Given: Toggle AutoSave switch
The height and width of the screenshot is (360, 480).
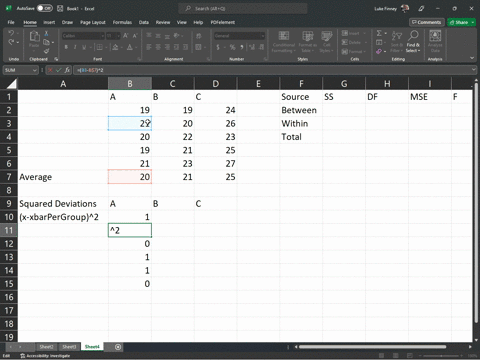Looking at the screenshot, I should [x=45, y=8].
